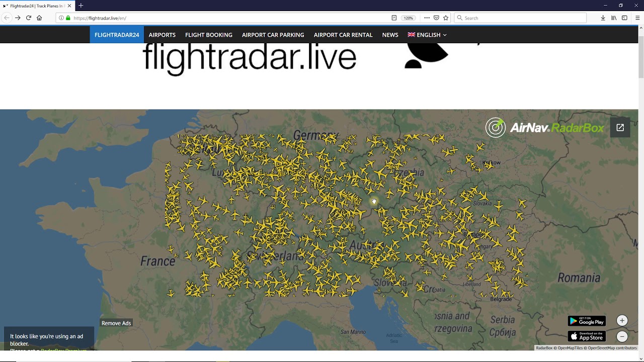Bookmark this page with the star
This screenshot has height=362, width=644.
(x=446, y=18)
